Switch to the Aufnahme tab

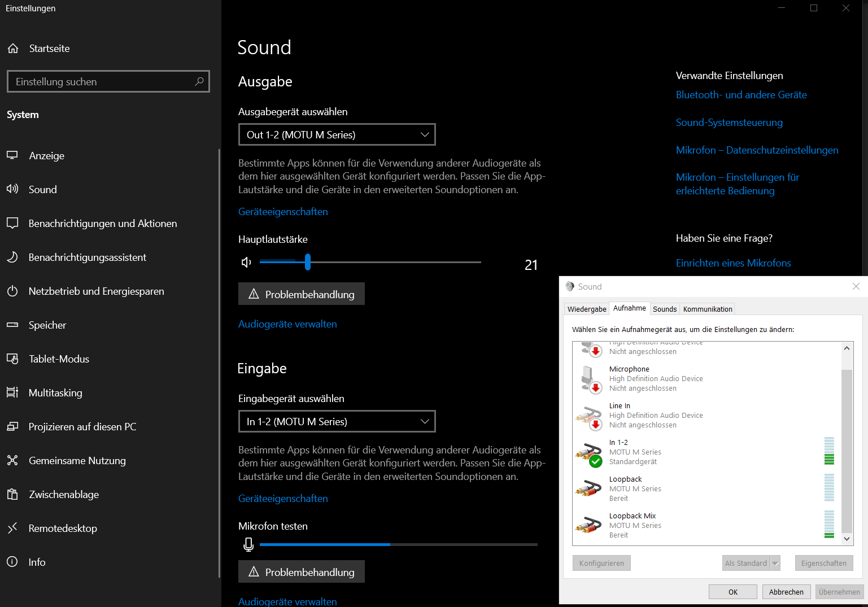(x=630, y=308)
